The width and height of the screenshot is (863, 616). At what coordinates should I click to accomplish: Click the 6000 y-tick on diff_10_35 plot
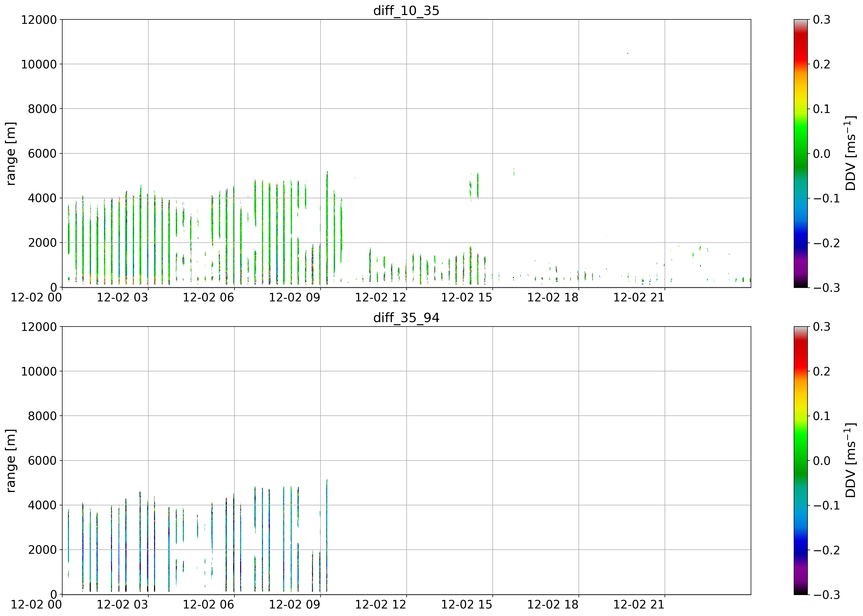(42, 154)
